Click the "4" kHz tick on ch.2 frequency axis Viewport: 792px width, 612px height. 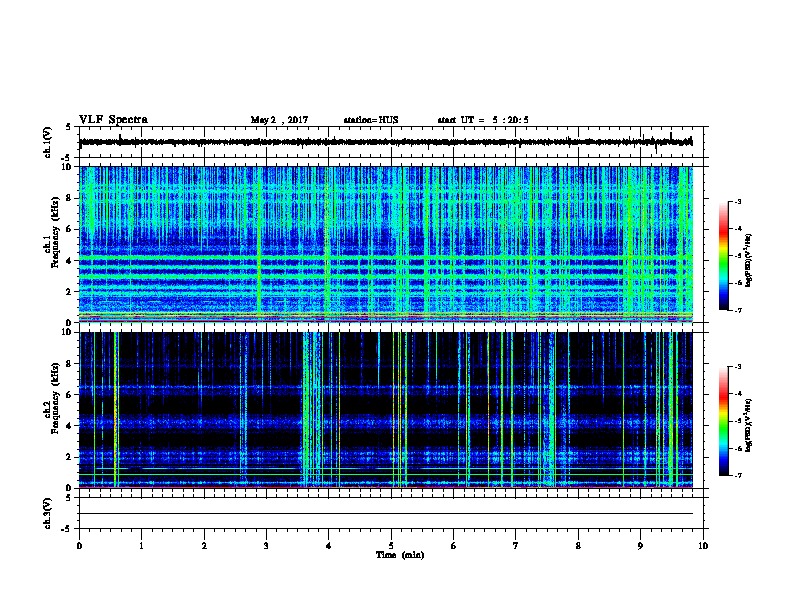coord(69,426)
